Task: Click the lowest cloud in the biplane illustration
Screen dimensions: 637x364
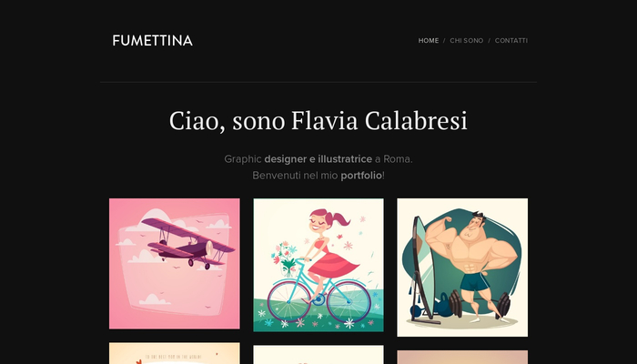Action: (x=154, y=299)
